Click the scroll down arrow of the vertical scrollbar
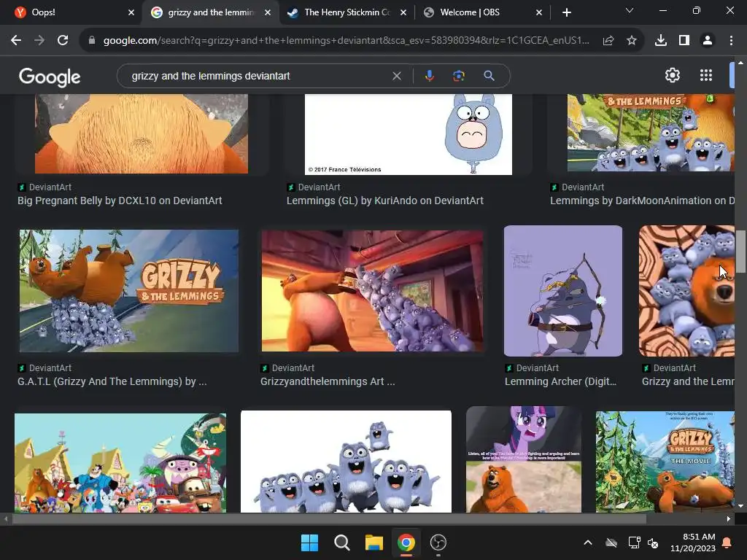The image size is (747, 560). point(740,506)
